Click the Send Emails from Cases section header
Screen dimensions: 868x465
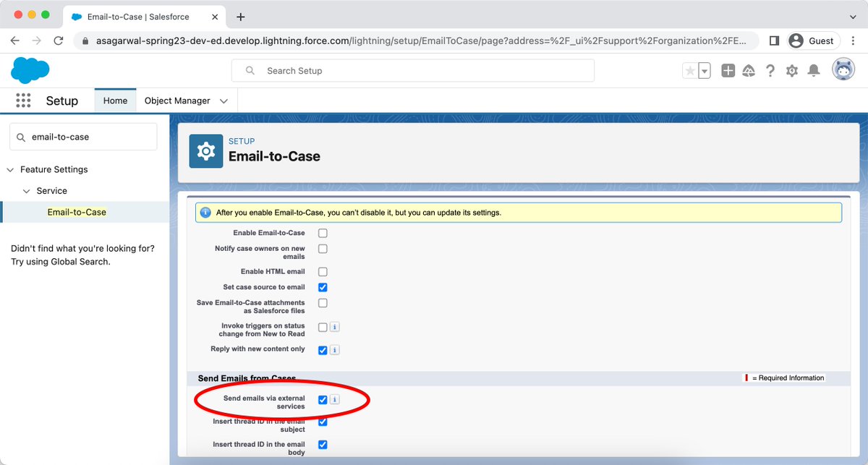246,378
